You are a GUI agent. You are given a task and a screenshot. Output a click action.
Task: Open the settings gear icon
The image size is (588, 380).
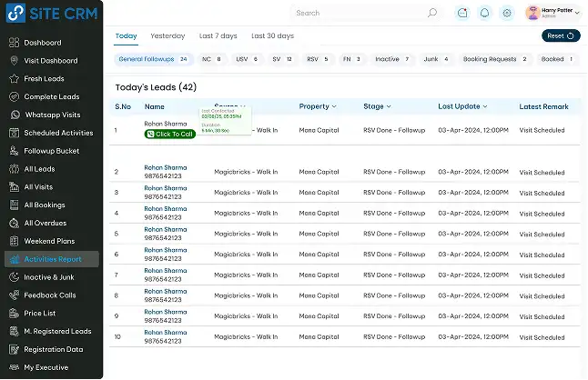pos(507,13)
